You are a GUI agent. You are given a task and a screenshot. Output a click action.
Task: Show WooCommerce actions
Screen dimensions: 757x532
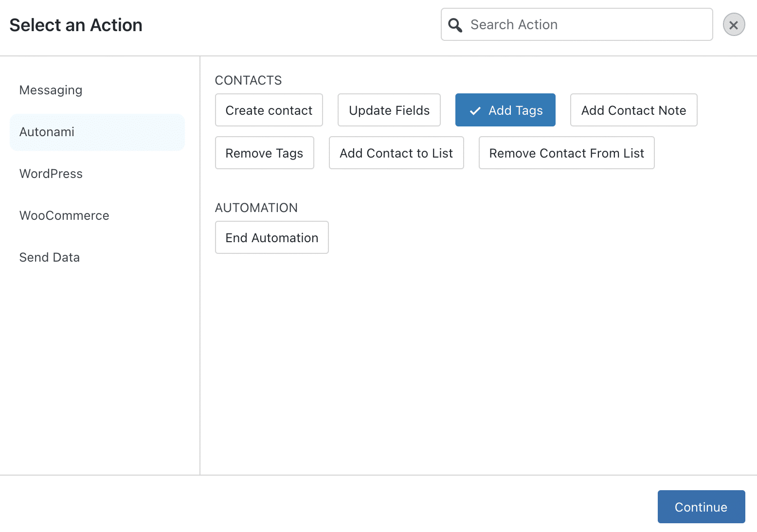pos(64,216)
